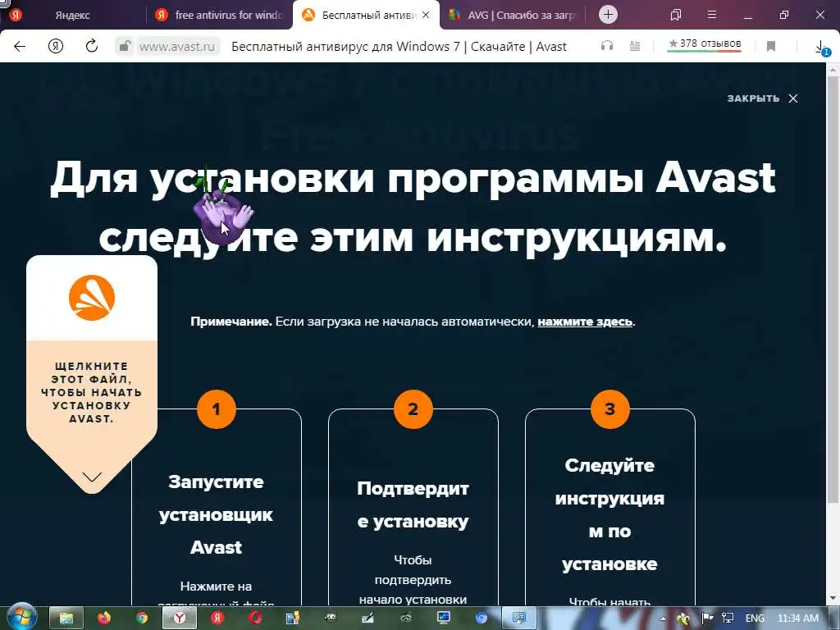Click the Подтвердите установку heading

coord(413,505)
